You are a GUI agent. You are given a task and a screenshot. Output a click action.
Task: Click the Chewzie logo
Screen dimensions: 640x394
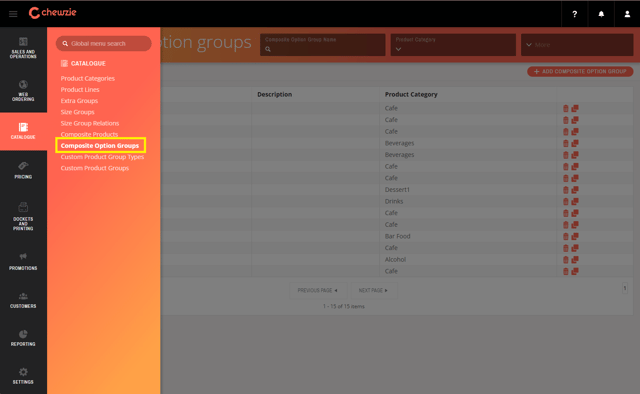[x=52, y=13]
